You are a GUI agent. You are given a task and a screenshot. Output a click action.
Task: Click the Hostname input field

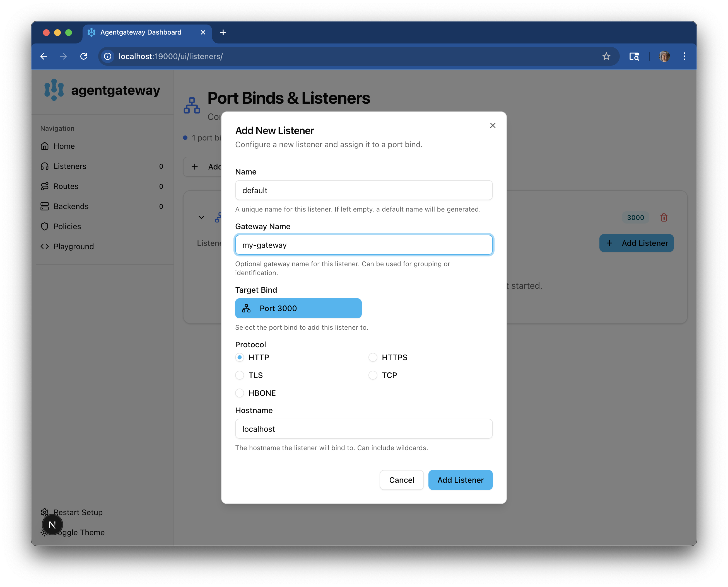tap(364, 429)
